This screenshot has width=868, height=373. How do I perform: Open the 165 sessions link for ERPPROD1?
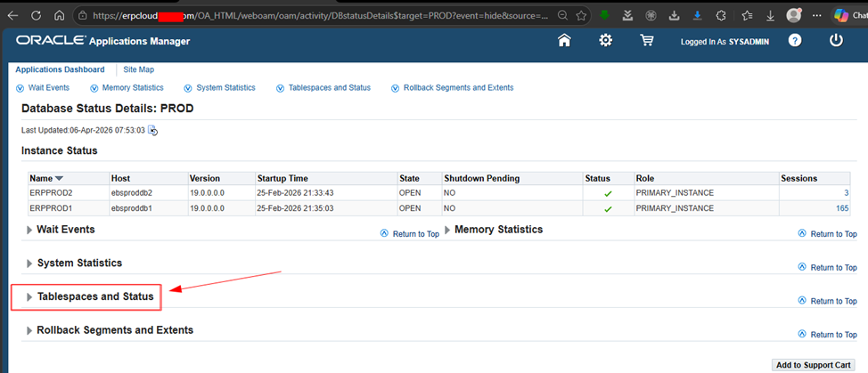click(841, 208)
